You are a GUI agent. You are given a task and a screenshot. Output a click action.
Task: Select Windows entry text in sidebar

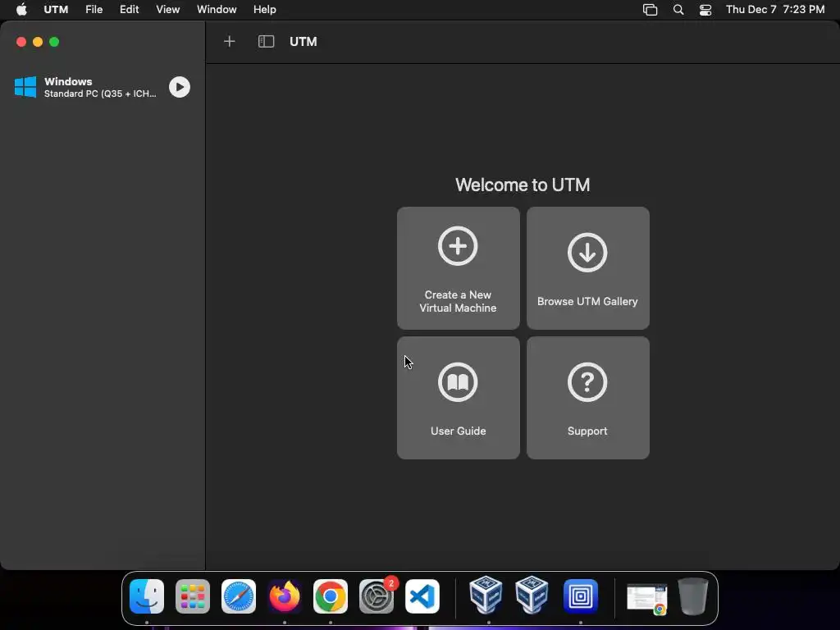68,81
